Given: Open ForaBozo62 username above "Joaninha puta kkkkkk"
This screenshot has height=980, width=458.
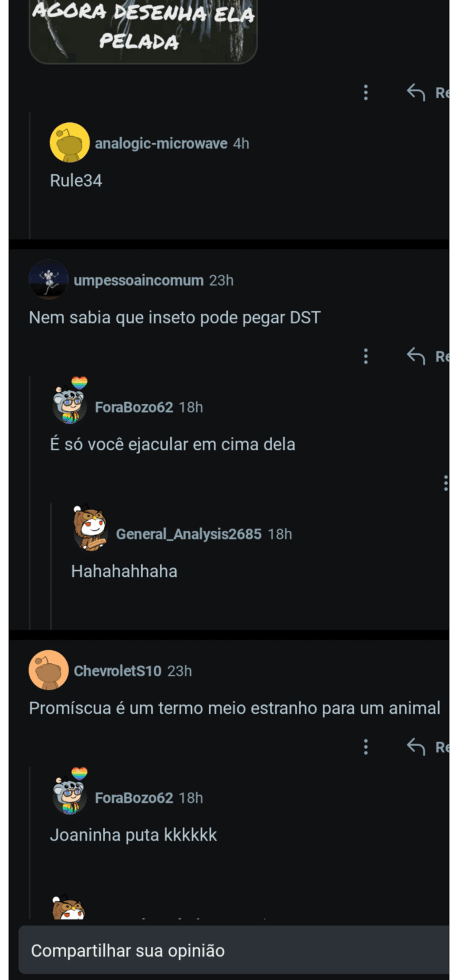Looking at the screenshot, I should click(x=134, y=798).
